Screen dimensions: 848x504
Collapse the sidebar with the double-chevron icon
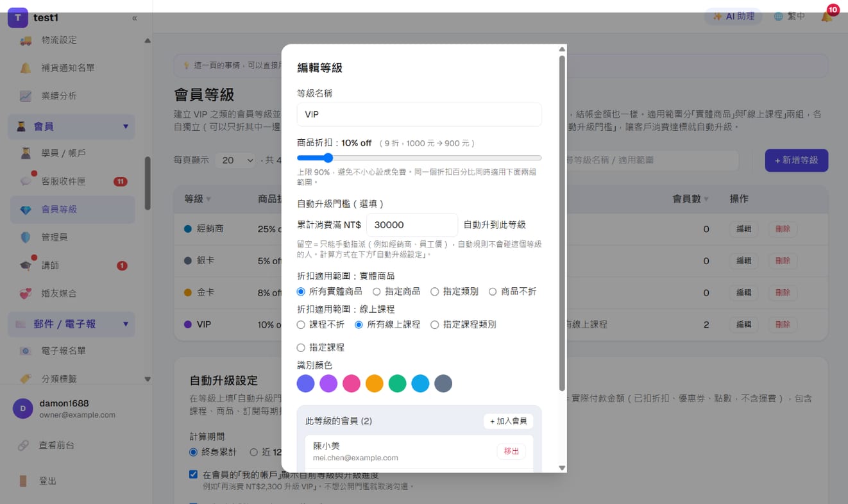tap(135, 18)
